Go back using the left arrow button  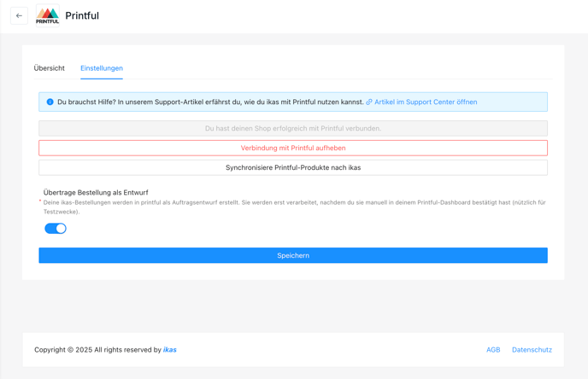(x=19, y=15)
